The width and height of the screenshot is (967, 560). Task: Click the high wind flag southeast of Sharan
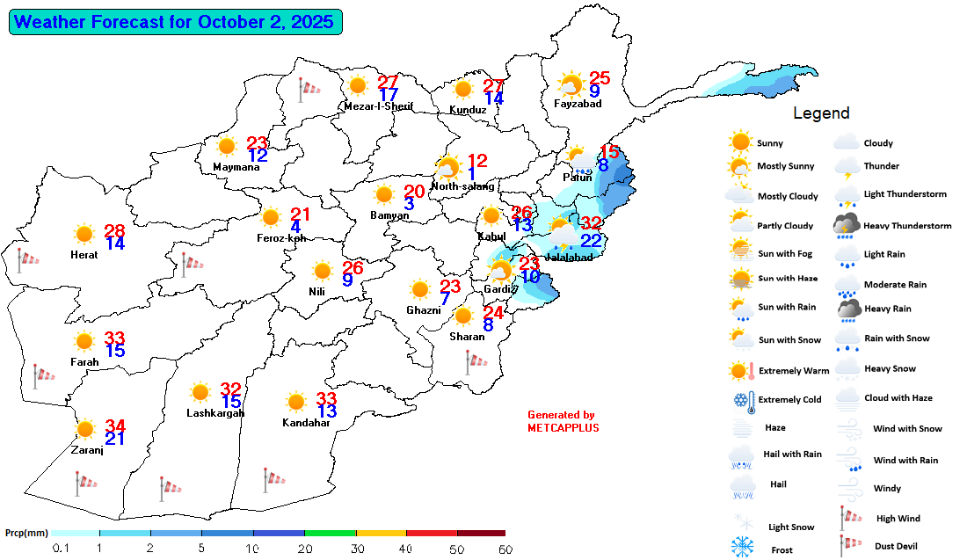(476, 359)
